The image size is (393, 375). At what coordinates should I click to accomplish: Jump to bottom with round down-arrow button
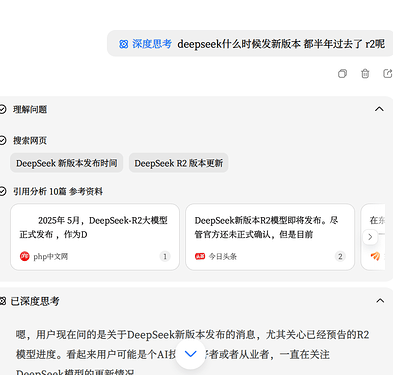pyautogui.click(x=191, y=354)
